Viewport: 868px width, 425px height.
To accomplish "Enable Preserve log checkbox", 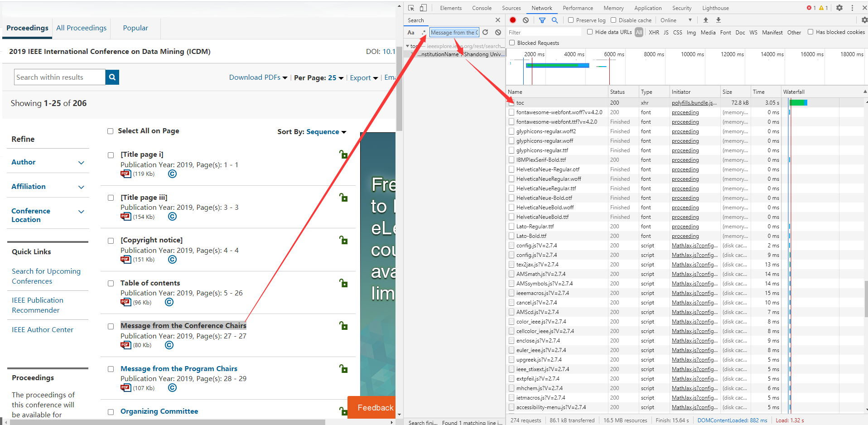I will pos(571,20).
